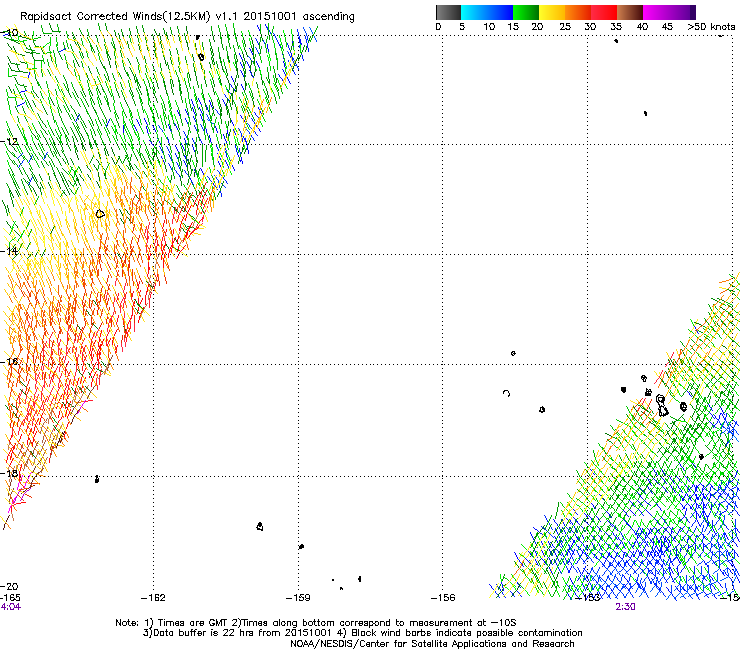Select the '20151001 ascending' title text

point(299,17)
